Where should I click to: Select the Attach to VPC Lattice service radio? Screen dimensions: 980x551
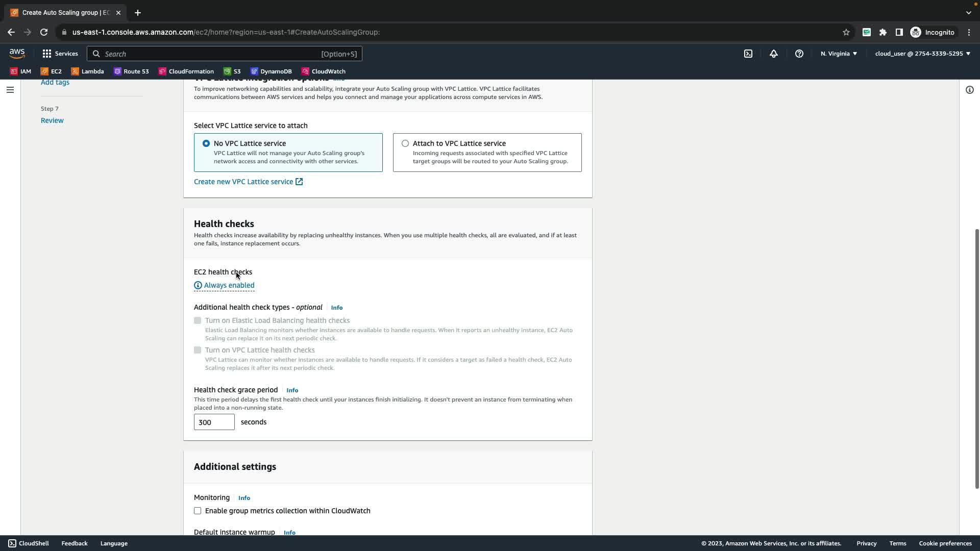405,143
